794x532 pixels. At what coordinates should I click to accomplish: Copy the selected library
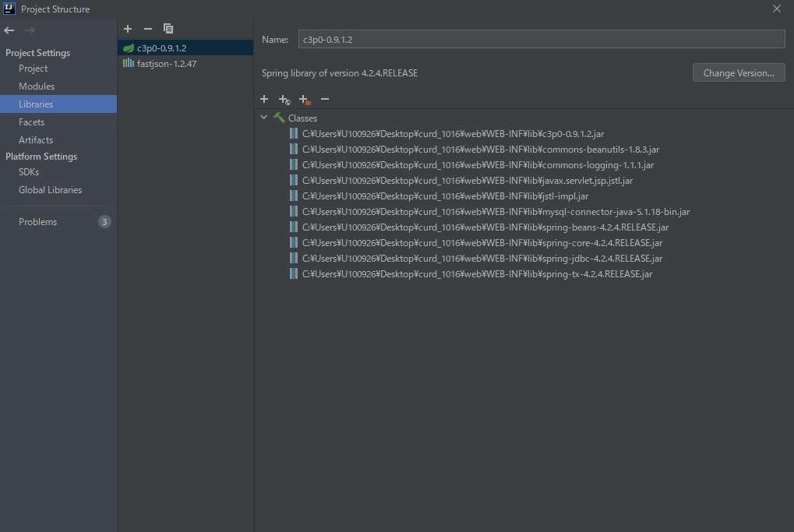[x=168, y=29]
